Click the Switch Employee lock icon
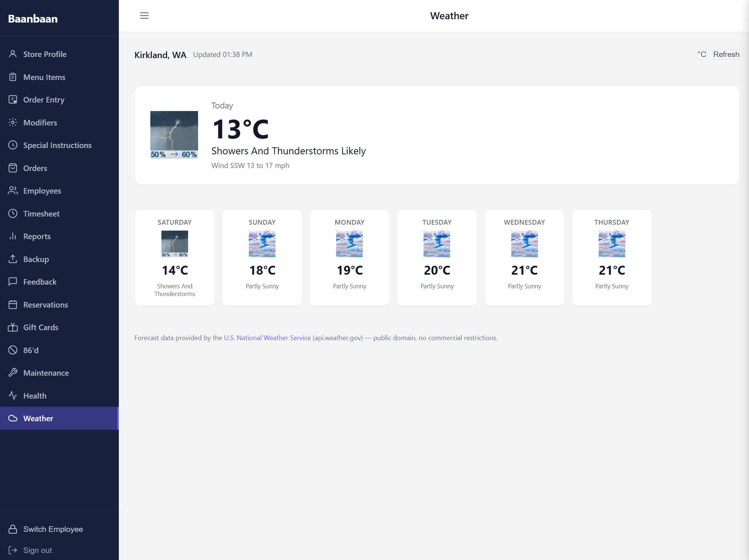The height and width of the screenshot is (560, 749). tap(13, 529)
